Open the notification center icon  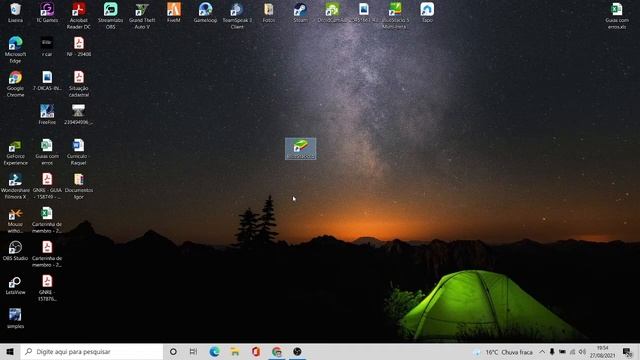pyautogui.click(x=627, y=352)
